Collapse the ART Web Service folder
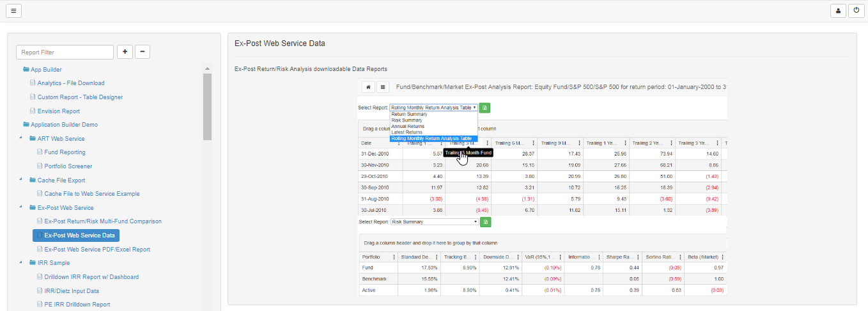This screenshot has width=868, height=311. [21, 139]
